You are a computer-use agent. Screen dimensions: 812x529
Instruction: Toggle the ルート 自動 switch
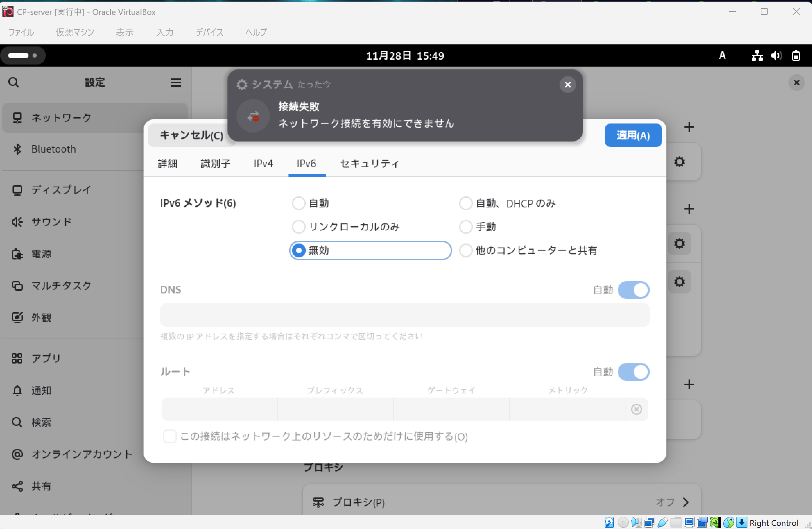pos(633,372)
